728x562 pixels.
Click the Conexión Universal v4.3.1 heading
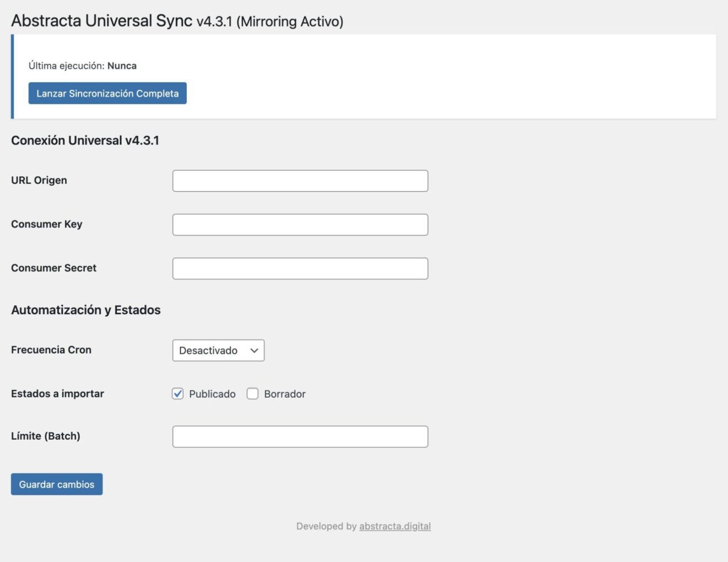pos(85,140)
